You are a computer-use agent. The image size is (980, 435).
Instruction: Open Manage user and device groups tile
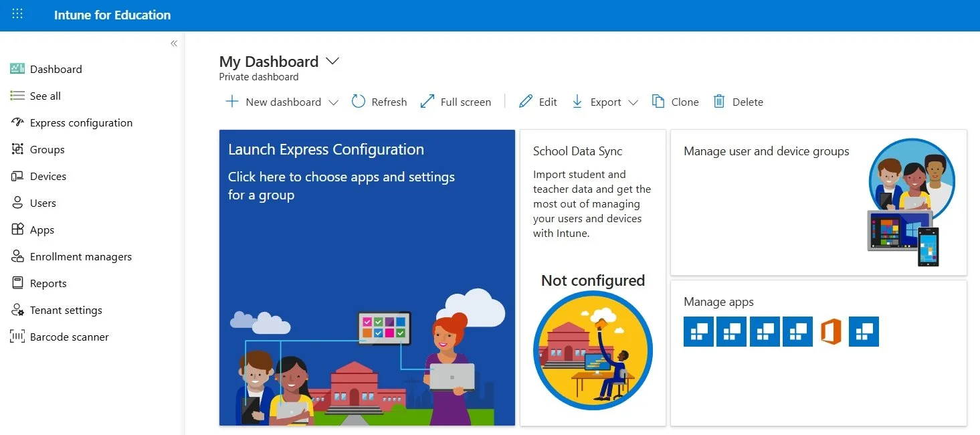pyautogui.click(x=819, y=202)
